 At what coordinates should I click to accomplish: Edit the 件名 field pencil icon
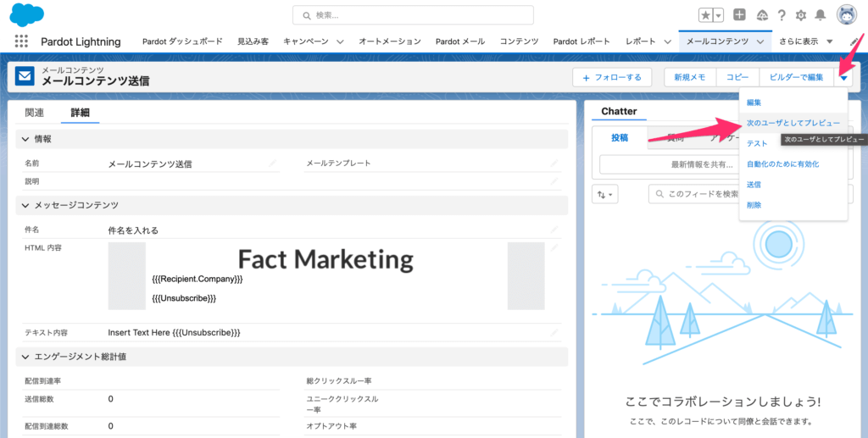pyautogui.click(x=554, y=230)
